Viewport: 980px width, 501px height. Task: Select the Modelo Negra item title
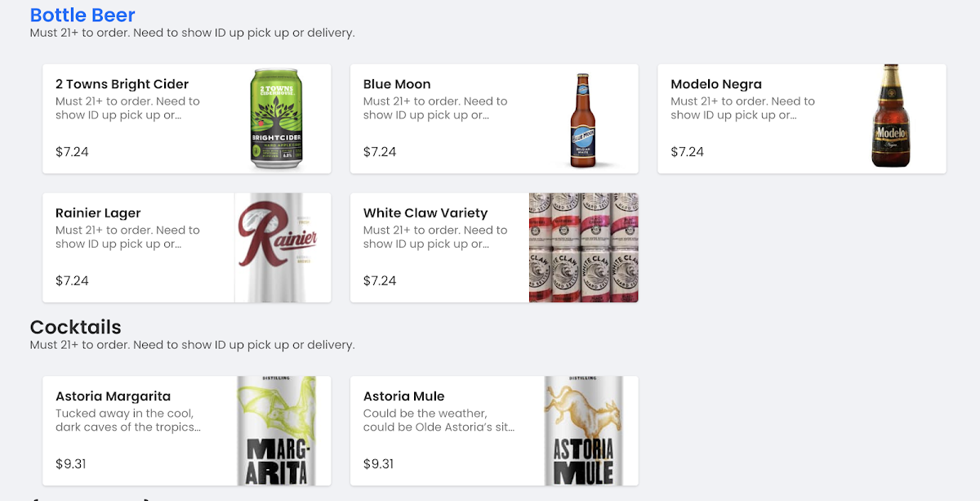716,84
